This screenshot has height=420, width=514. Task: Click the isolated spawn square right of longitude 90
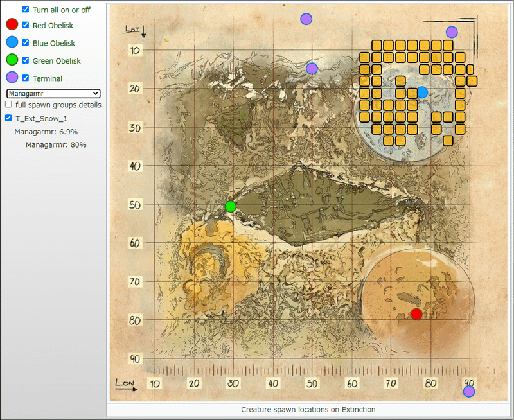[472, 81]
